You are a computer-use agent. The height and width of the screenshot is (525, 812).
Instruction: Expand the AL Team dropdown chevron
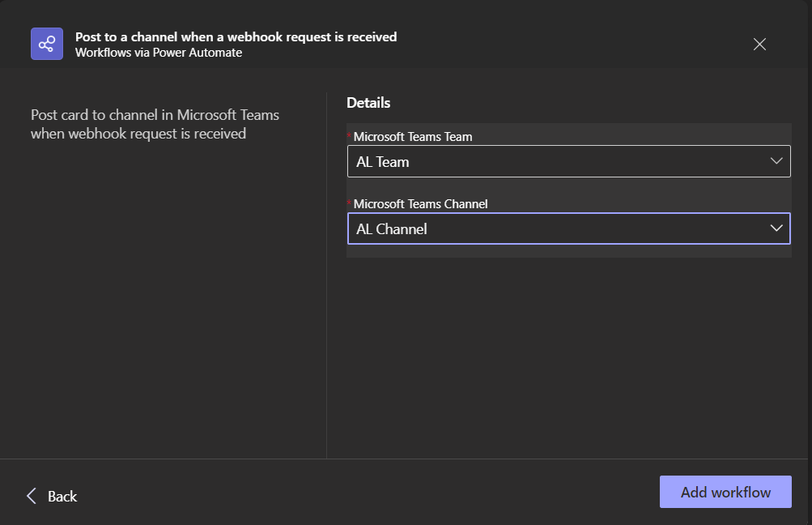[x=776, y=161]
